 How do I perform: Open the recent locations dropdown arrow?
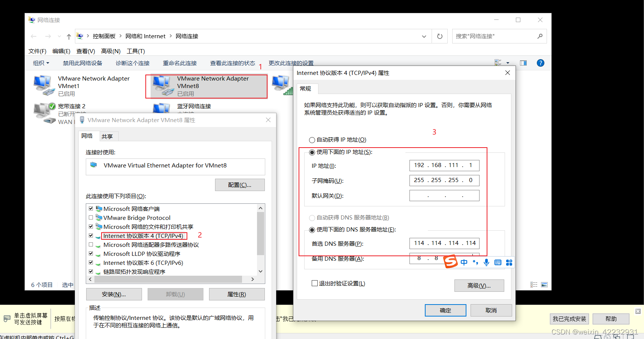pyautogui.click(x=59, y=36)
